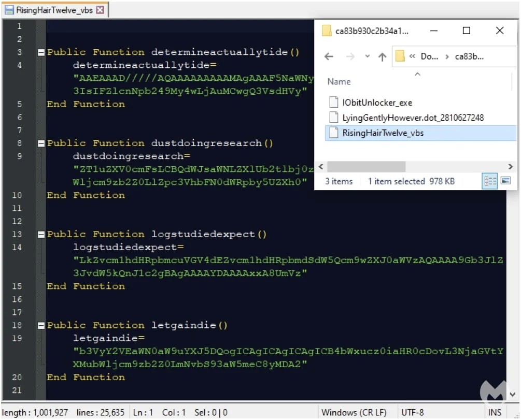The width and height of the screenshot is (521, 420).
Task: Select the IObitUnlocker_exe file
Action: click(x=377, y=103)
